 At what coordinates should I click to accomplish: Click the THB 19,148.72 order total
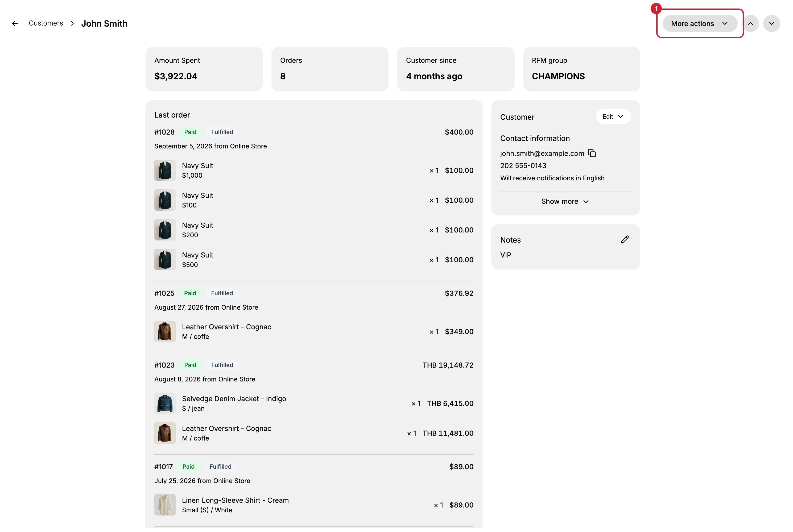pyautogui.click(x=448, y=365)
